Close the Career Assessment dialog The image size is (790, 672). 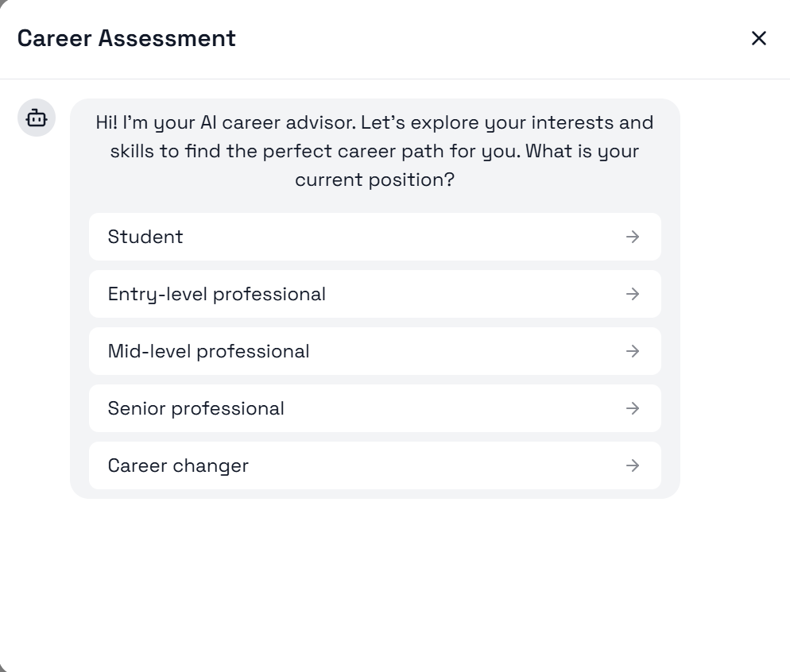coord(758,38)
